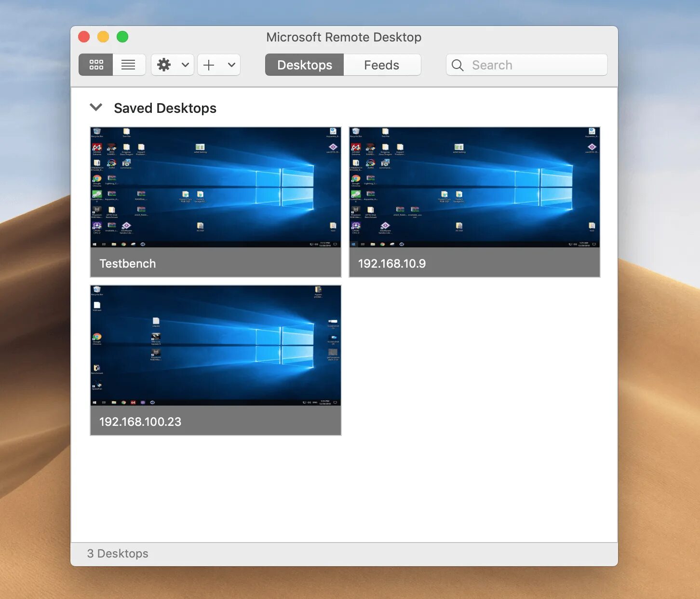The height and width of the screenshot is (599, 700).
Task: Click the 192.168.100.23 label
Action: point(140,422)
